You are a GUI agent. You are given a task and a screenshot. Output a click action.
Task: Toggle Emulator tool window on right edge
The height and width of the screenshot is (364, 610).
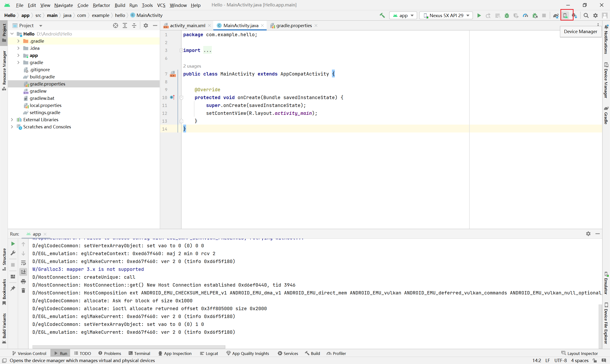[x=606, y=283]
